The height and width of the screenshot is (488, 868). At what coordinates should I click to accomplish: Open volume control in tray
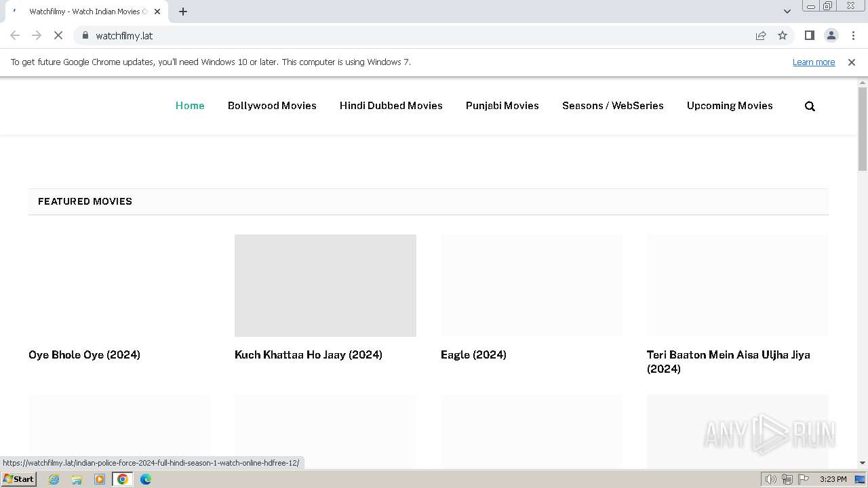click(x=770, y=479)
